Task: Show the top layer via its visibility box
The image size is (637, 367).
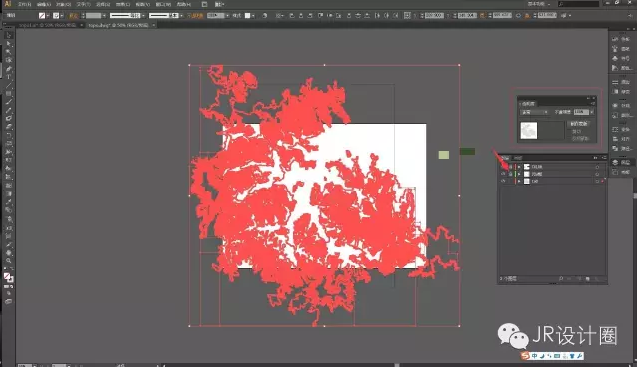Action: 504,167
